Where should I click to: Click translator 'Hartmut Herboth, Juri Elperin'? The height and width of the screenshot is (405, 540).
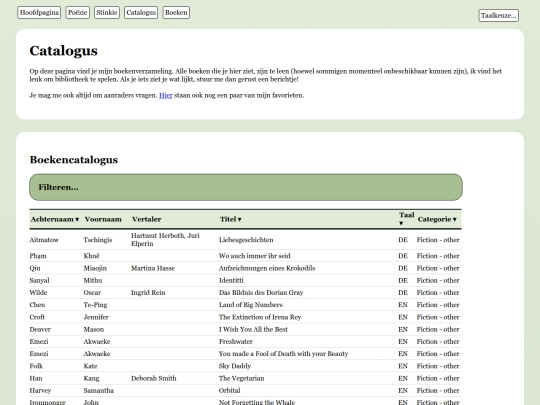point(165,239)
